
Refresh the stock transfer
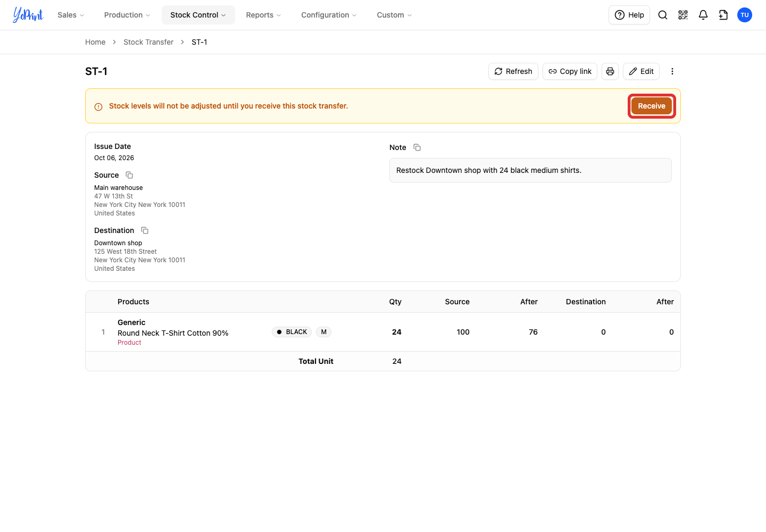click(513, 71)
